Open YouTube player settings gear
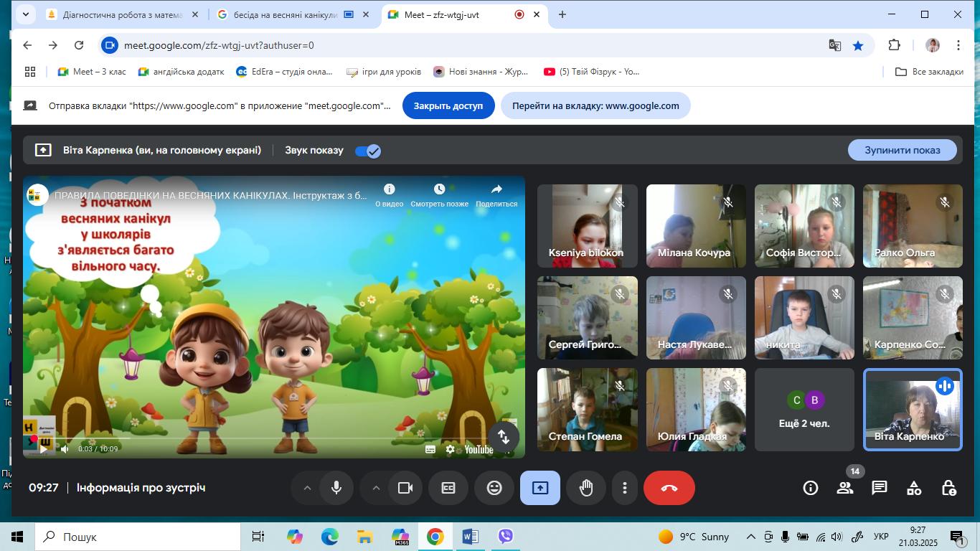Image resolution: width=980 pixels, height=551 pixels. click(451, 449)
